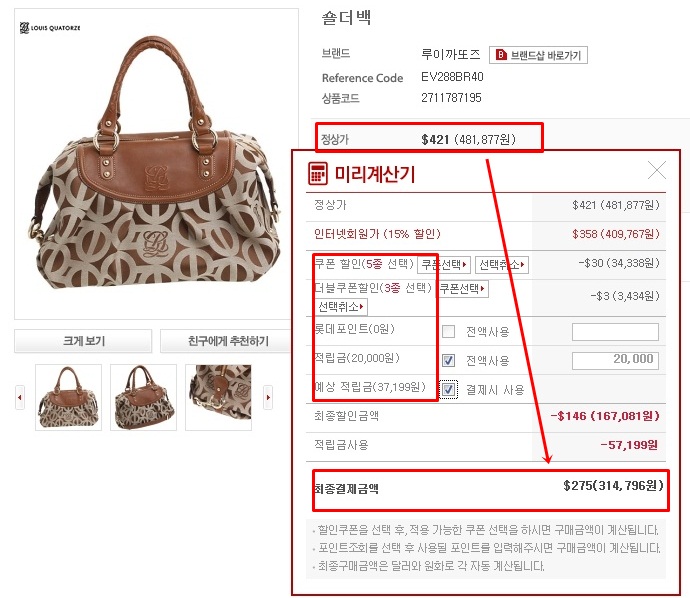Select third handbag detail thumbnail
This screenshot has width=690, height=598.
[218, 397]
